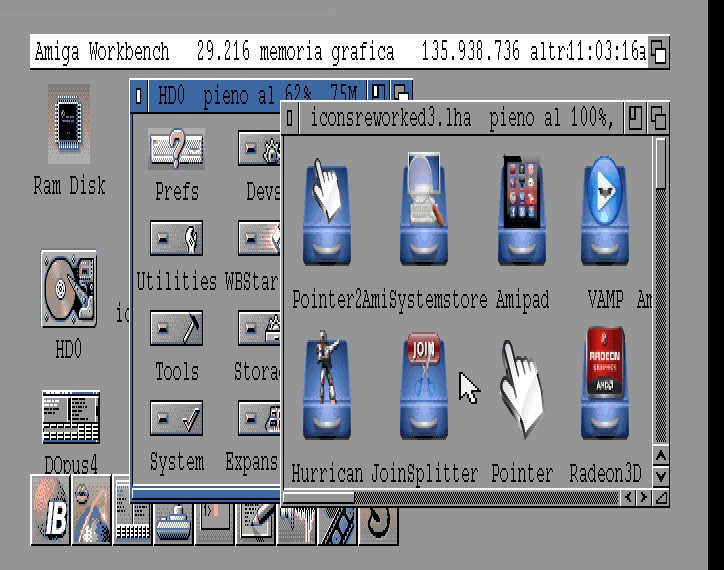Toggle depth gadget of iconsreworked3.lha window
724x570 pixels.
pos(658,120)
